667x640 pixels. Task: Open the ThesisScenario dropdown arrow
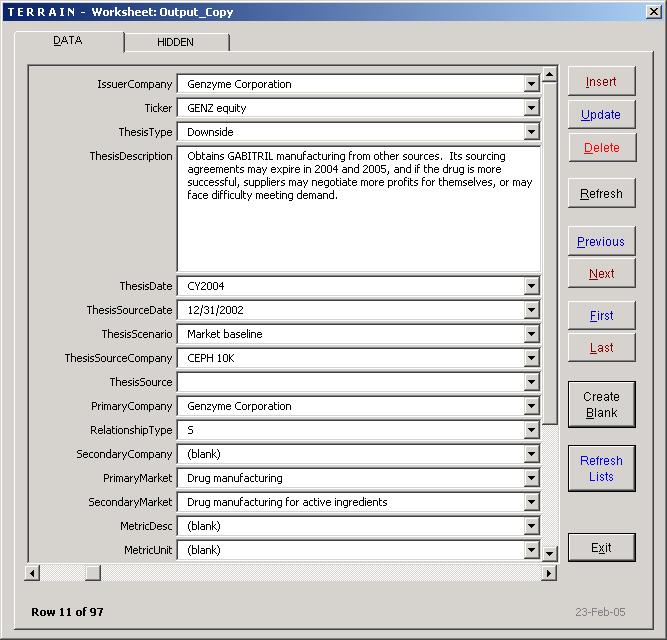click(531, 334)
